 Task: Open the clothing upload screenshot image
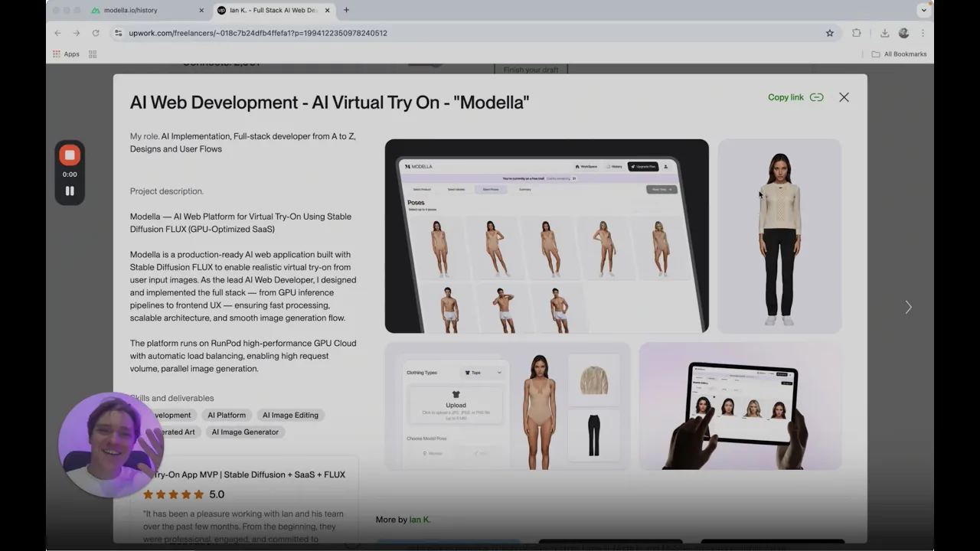pyautogui.click(x=507, y=406)
